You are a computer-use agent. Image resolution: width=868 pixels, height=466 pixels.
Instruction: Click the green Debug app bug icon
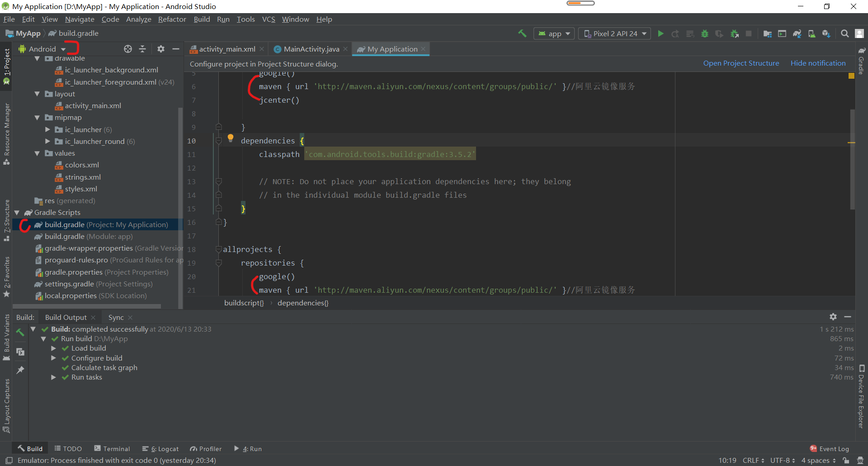[704, 33]
